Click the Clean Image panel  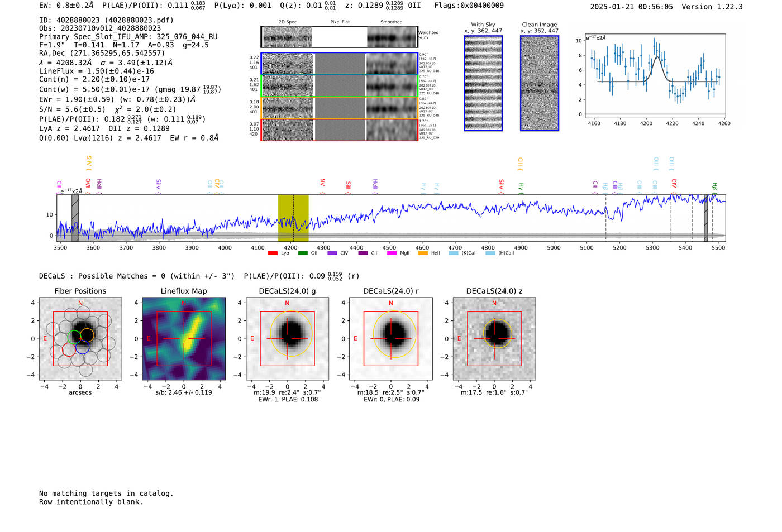[x=540, y=83]
